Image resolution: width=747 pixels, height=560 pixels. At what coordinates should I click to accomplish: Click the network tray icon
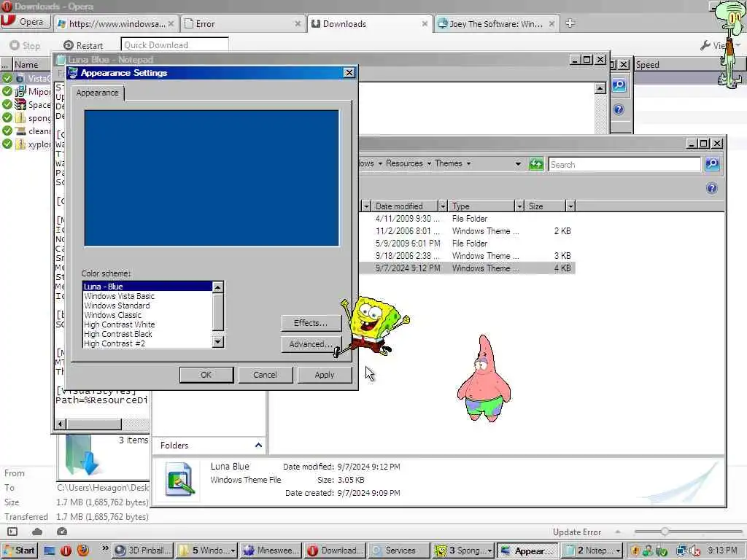click(x=682, y=551)
